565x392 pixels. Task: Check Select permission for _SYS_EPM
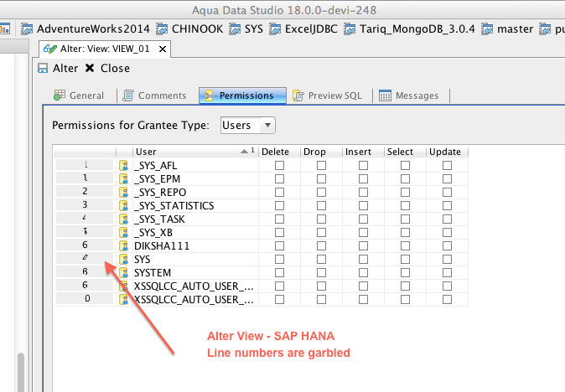[x=405, y=179]
